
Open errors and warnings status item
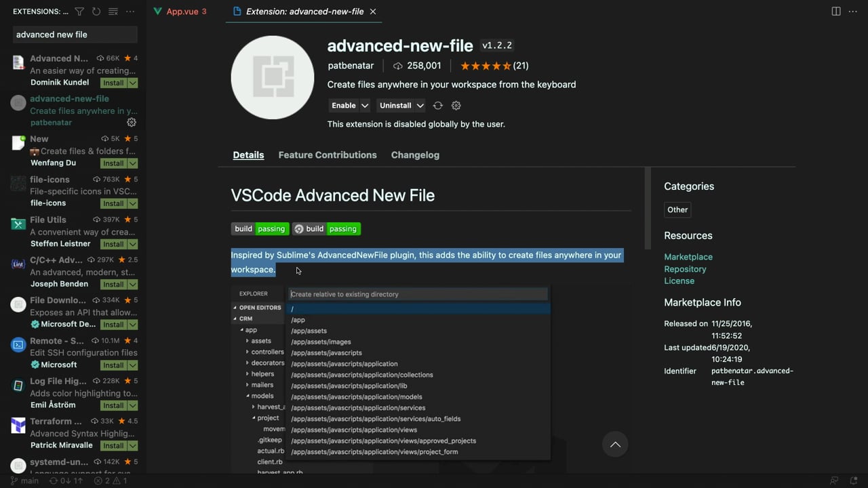111,481
